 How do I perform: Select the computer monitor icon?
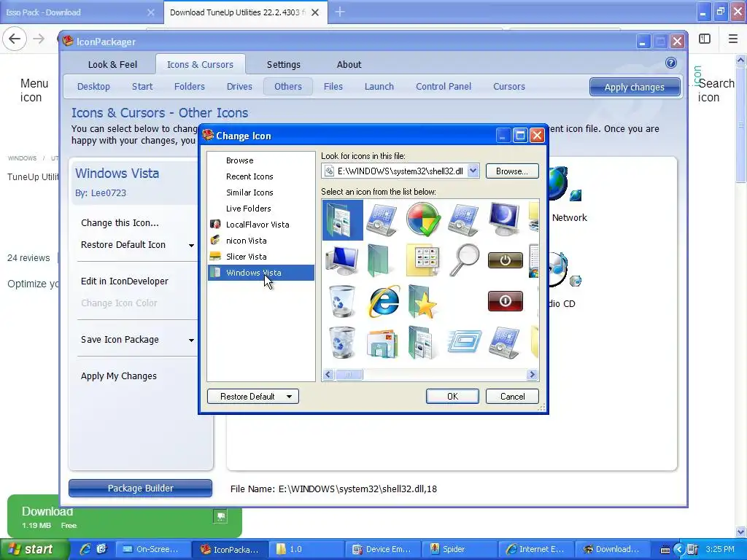(342, 260)
